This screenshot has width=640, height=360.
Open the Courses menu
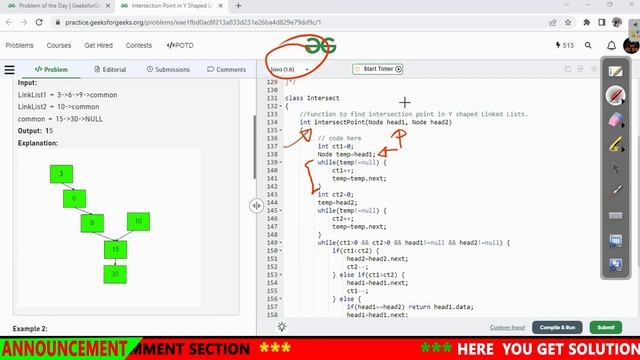click(x=59, y=45)
